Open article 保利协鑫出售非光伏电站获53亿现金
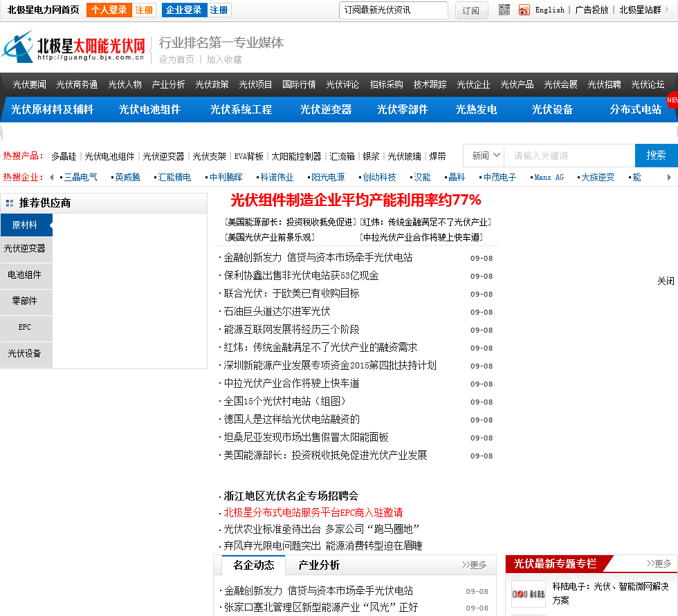Viewport: 678px width, 616px height. coord(301,276)
